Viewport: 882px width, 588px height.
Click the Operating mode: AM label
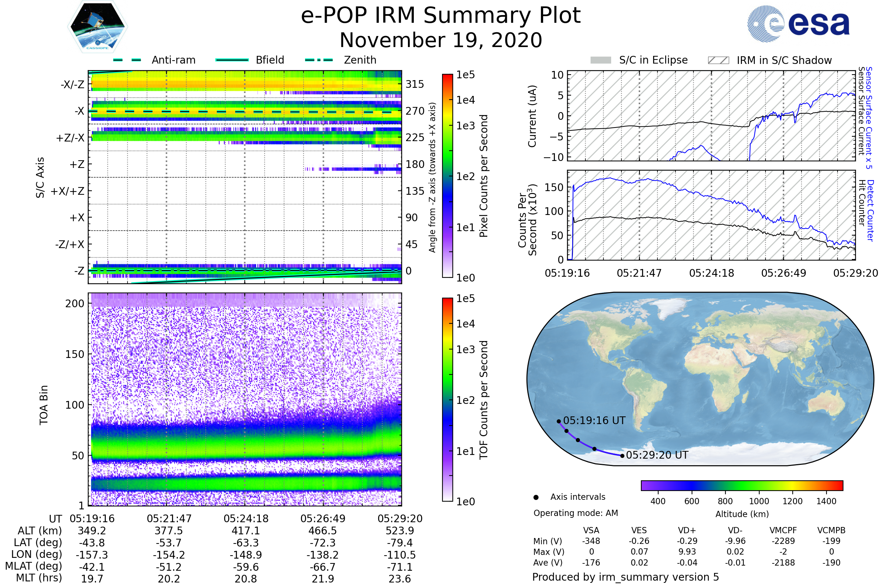coord(576,513)
